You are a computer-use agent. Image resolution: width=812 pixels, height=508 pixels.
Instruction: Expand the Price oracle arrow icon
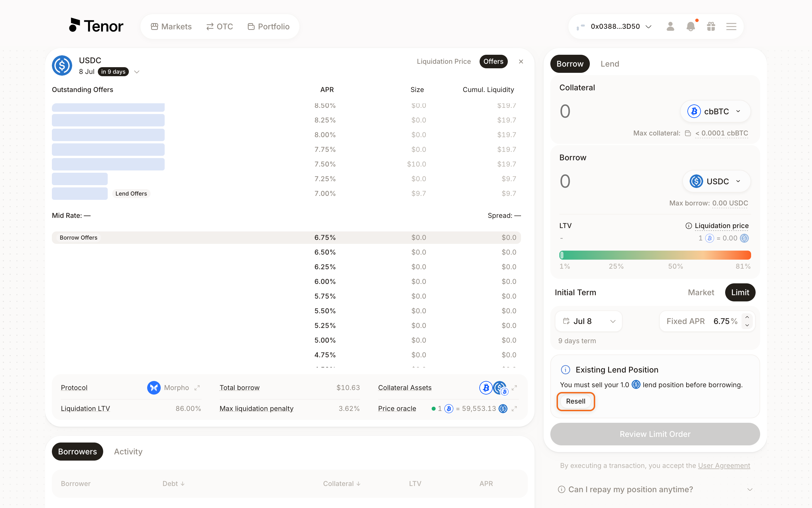pyautogui.click(x=514, y=409)
